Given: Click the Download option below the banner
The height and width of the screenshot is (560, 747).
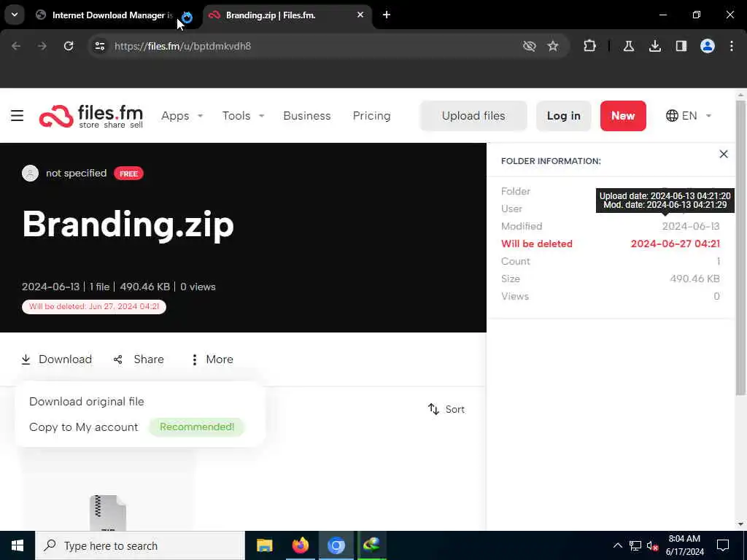Looking at the screenshot, I should click(x=57, y=359).
